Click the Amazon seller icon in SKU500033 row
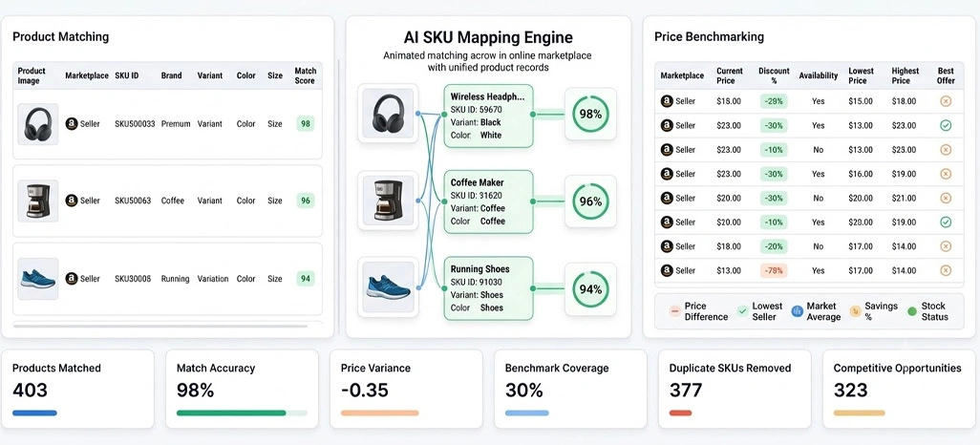Viewport: 980px width, 445px height. coord(72,124)
